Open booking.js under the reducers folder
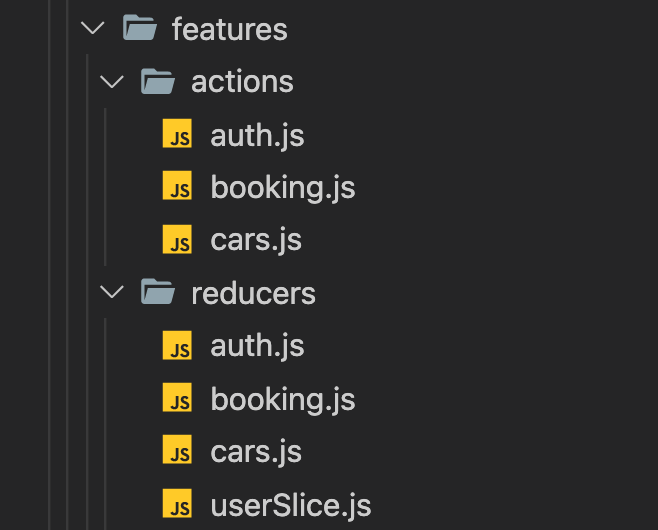Image resolution: width=658 pixels, height=530 pixels. coord(283,399)
